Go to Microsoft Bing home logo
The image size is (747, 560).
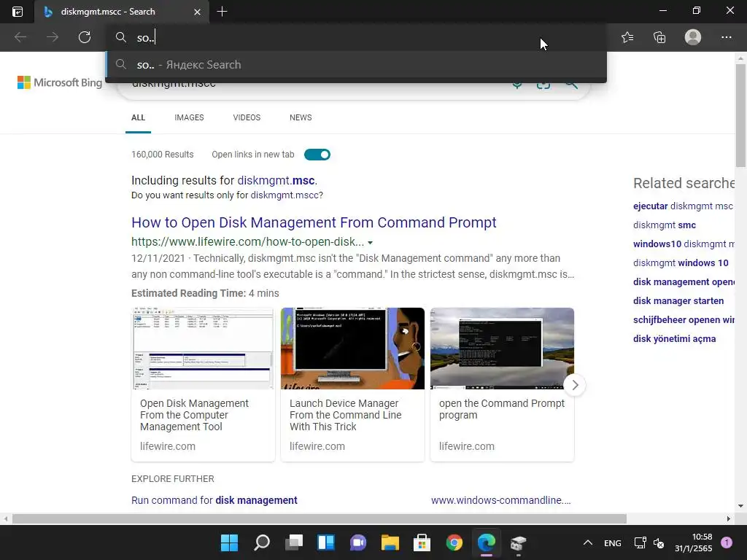click(60, 82)
